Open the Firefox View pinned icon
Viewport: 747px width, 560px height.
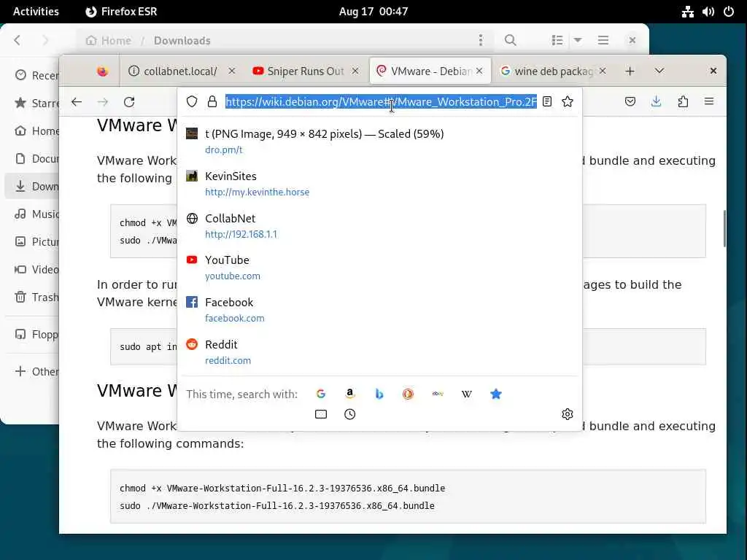[x=102, y=71]
